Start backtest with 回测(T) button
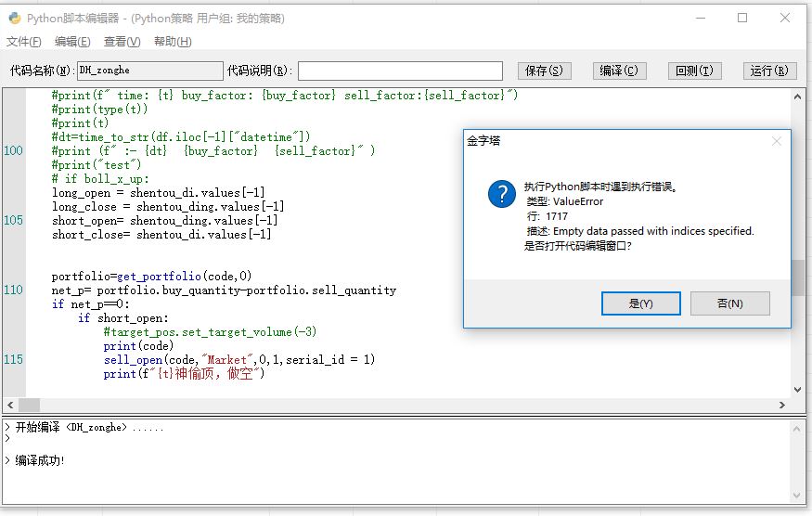The image size is (812, 516). tap(694, 71)
